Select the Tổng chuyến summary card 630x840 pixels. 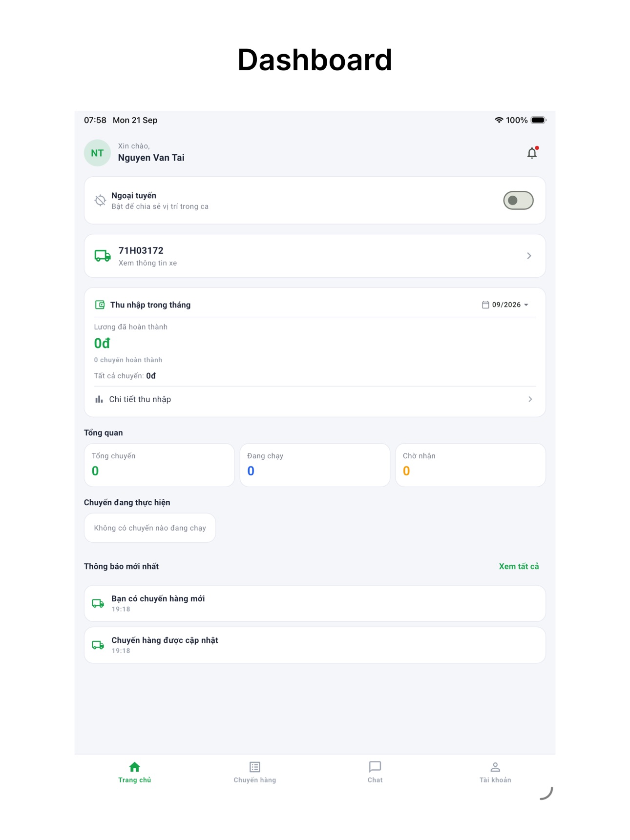[x=159, y=465]
